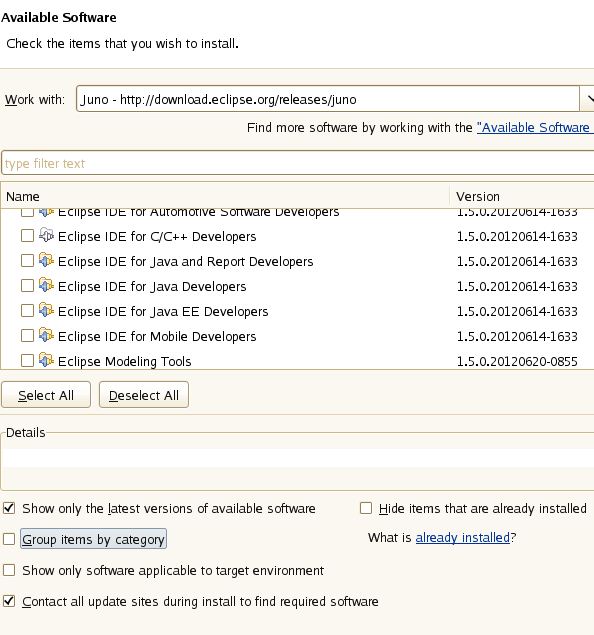Image resolution: width=594 pixels, height=635 pixels.
Task: Check Eclipse IDE for C/C++ Developers
Action: (27, 236)
